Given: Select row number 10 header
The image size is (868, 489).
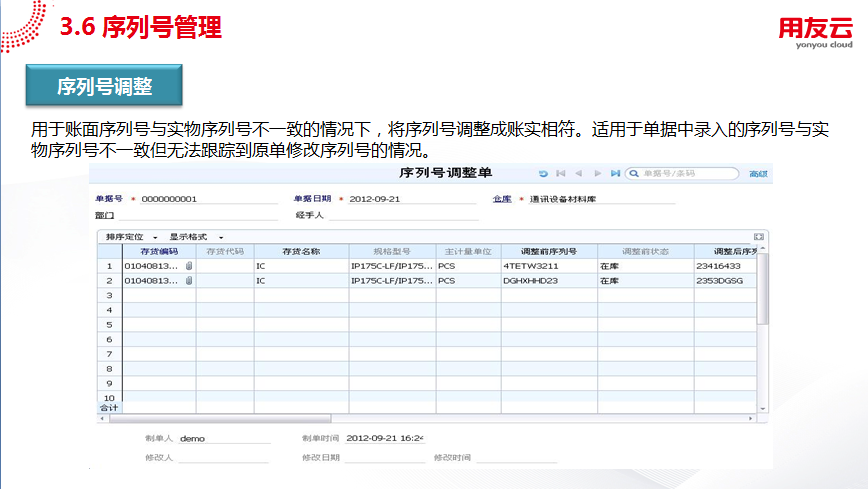Looking at the screenshot, I should [x=110, y=398].
